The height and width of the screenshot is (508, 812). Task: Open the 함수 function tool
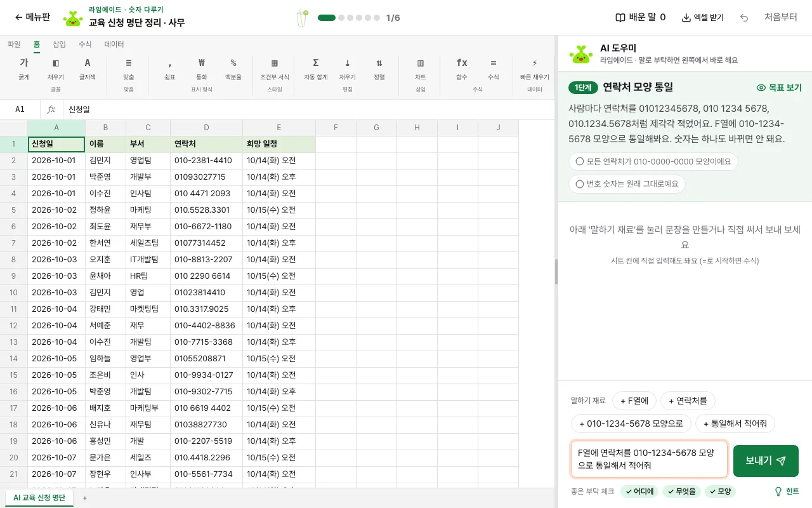point(462,69)
